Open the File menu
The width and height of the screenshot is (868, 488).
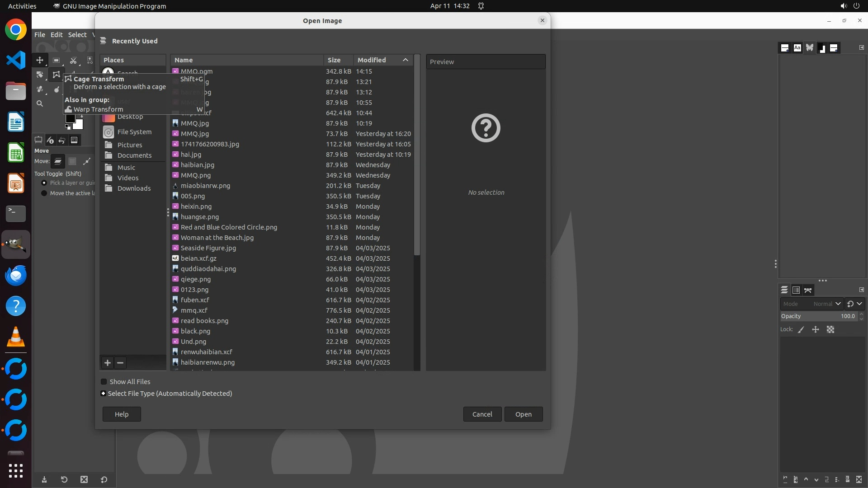40,35
